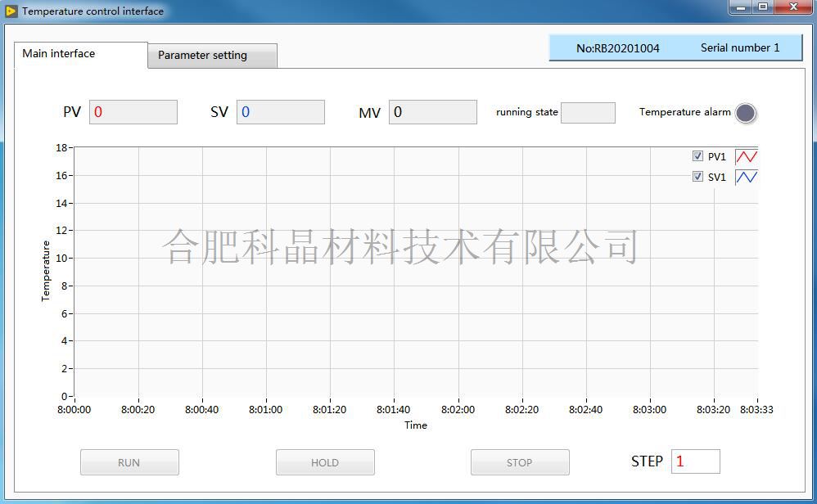
Task: Click the MV value field
Action: click(432, 112)
